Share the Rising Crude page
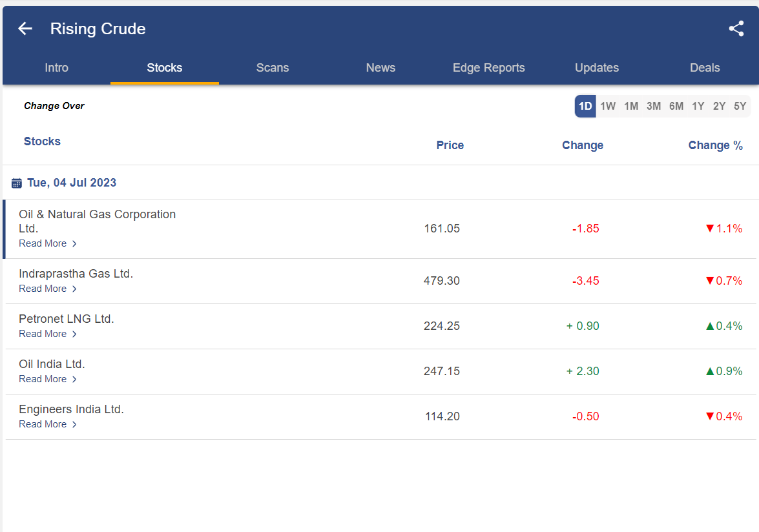This screenshot has width=759, height=532. tap(736, 28)
